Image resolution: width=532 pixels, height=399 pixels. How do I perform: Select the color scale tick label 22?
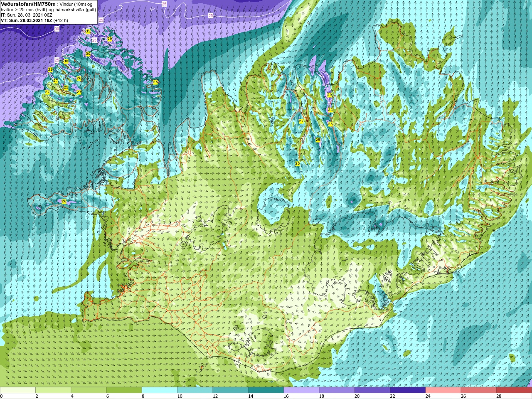point(392,396)
